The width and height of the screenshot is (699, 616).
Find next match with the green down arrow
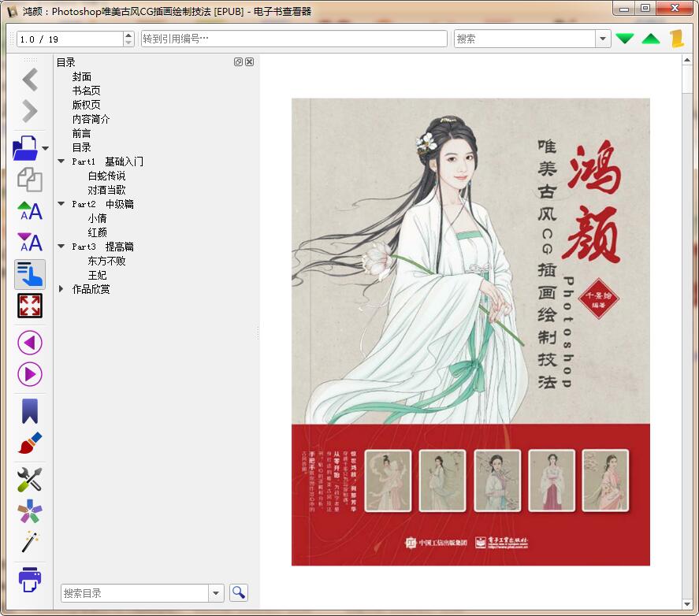click(625, 39)
